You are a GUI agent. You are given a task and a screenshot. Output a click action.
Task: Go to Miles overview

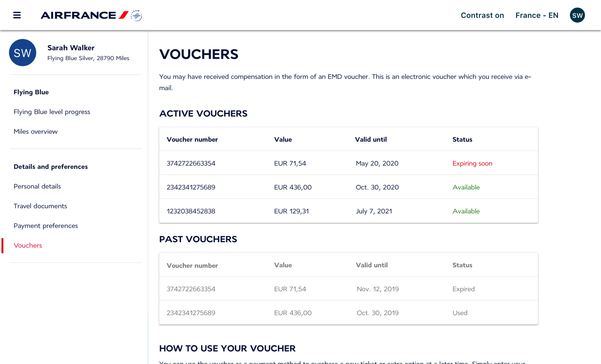tap(35, 132)
